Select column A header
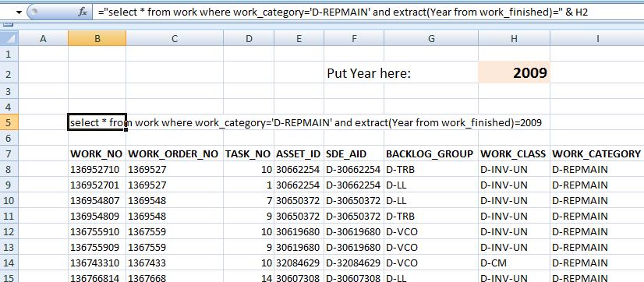644x282 pixels. (x=43, y=39)
